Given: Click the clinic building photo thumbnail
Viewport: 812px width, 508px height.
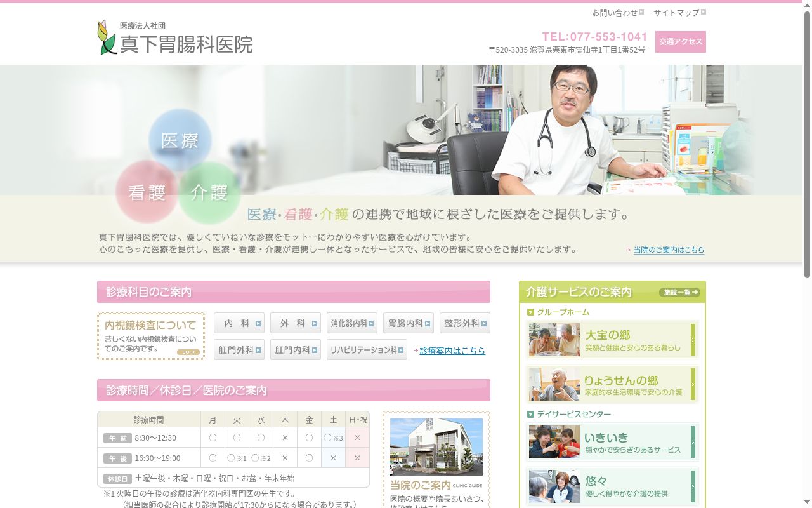Looking at the screenshot, I should pos(436,447).
